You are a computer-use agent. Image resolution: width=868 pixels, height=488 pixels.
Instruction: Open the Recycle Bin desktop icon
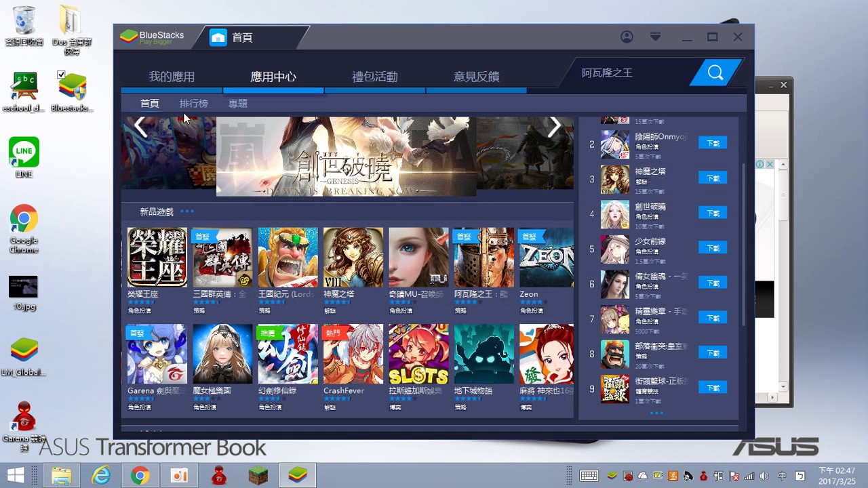point(24,26)
